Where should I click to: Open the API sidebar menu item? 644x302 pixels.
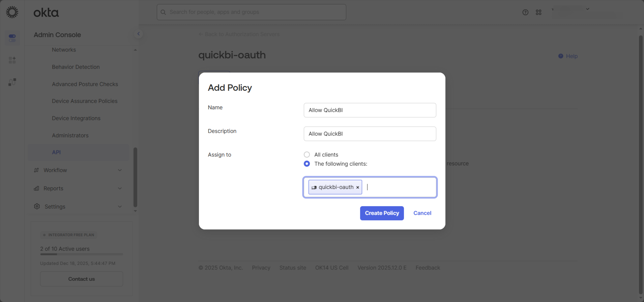pos(56,152)
